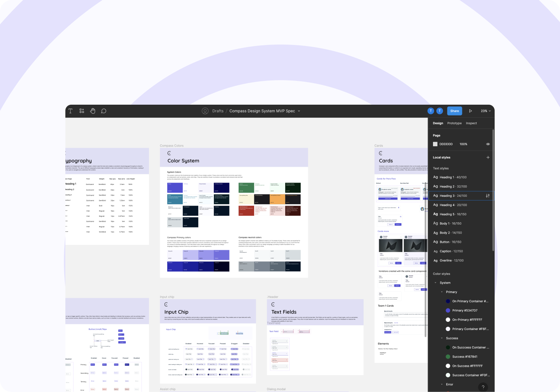Open edit style icon on Heading 3 row

coord(488,196)
